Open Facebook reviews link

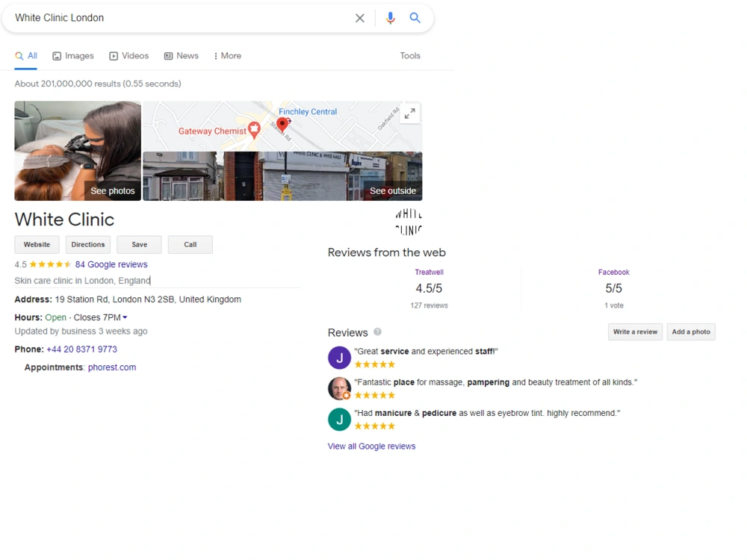pos(613,273)
